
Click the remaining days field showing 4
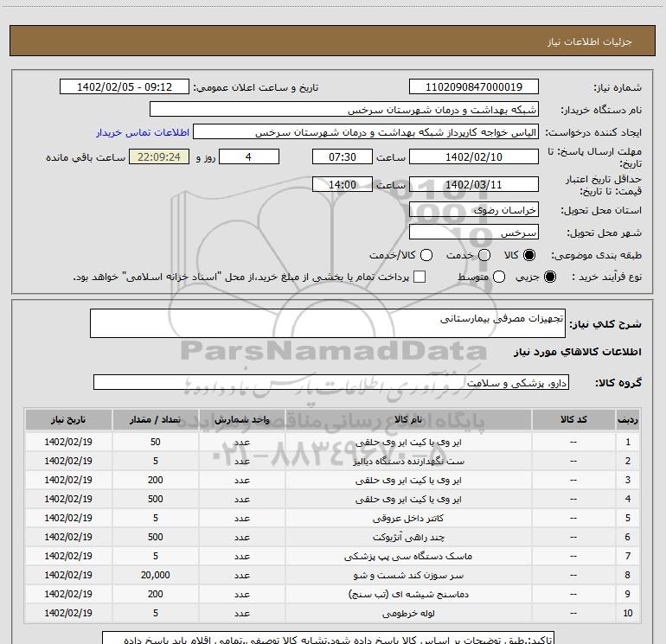pyautogui.click(x=248, y=156)
